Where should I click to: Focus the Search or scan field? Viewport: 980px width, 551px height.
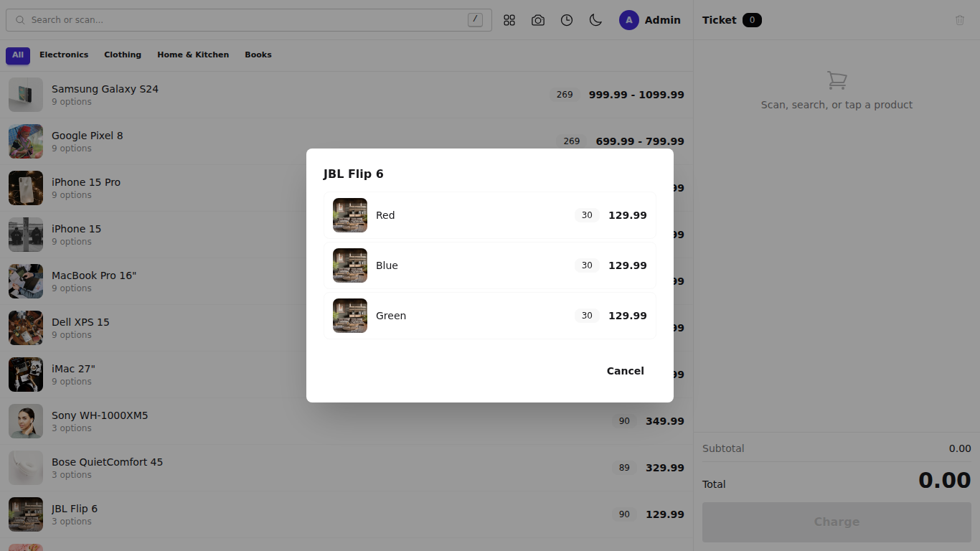249,20
